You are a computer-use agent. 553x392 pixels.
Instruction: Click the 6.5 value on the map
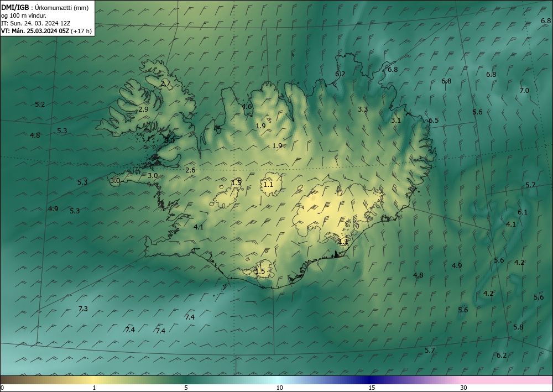click(434, 120)
